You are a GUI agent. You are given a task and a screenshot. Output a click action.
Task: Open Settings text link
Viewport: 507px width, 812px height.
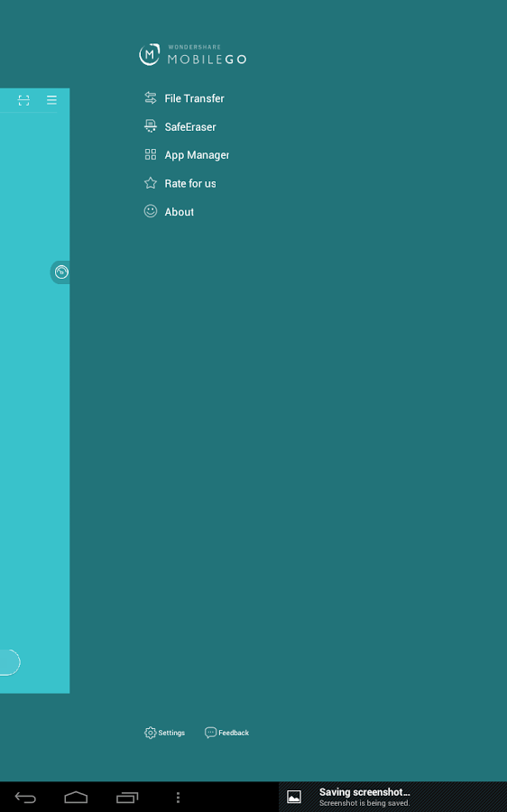[171, 733]
